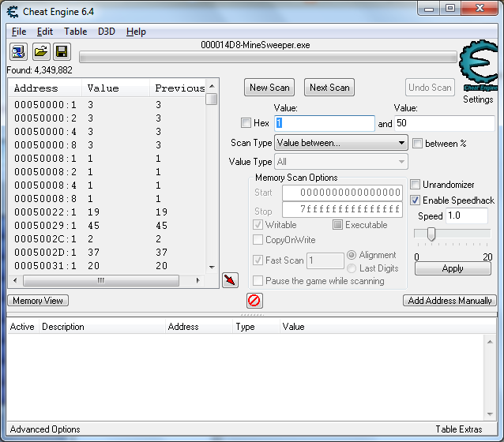Toggle the Fast Scan checkbox
Viewport: 504px width, 442px height.
coord(258,260)
